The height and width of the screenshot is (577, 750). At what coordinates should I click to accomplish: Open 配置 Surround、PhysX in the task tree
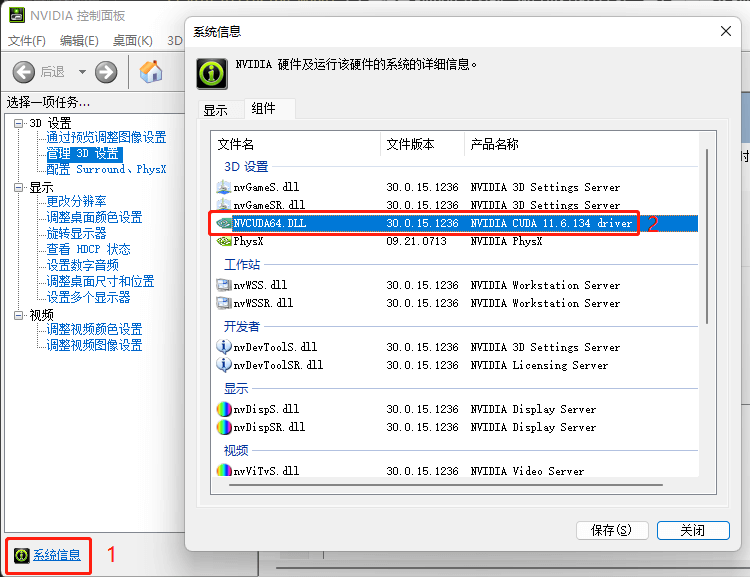(x=106, y=169)
